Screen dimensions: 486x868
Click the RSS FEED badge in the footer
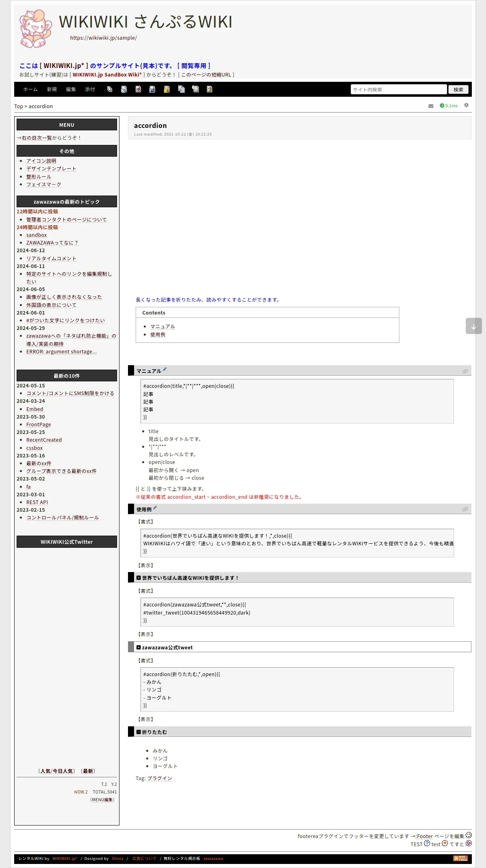pyautogui.click(x=460, y=858)
